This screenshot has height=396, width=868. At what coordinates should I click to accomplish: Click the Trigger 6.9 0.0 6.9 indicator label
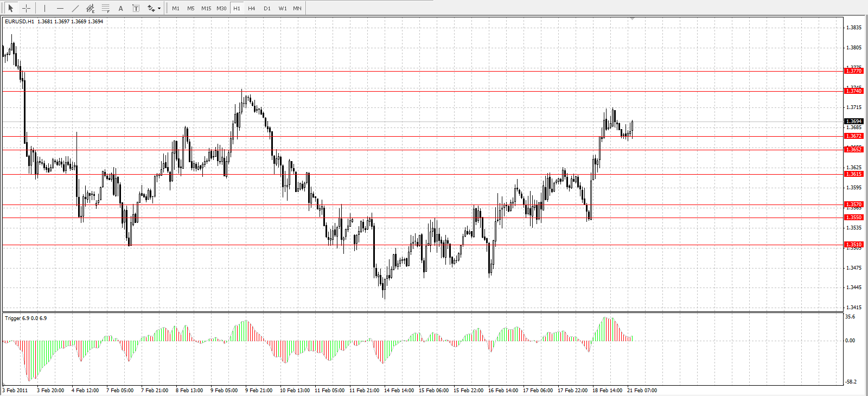[x=26, y=318]
